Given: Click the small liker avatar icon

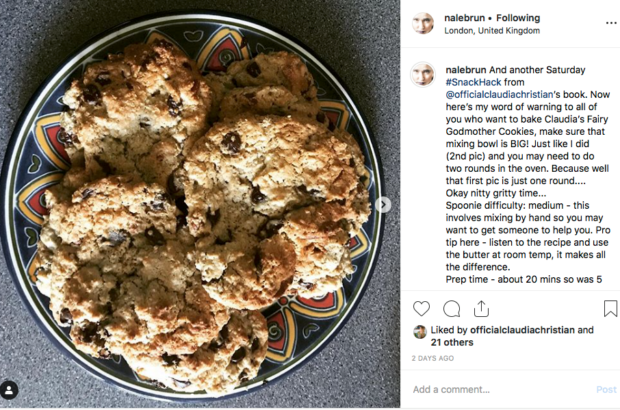Looking at the screenshot, I should (420, 332).
